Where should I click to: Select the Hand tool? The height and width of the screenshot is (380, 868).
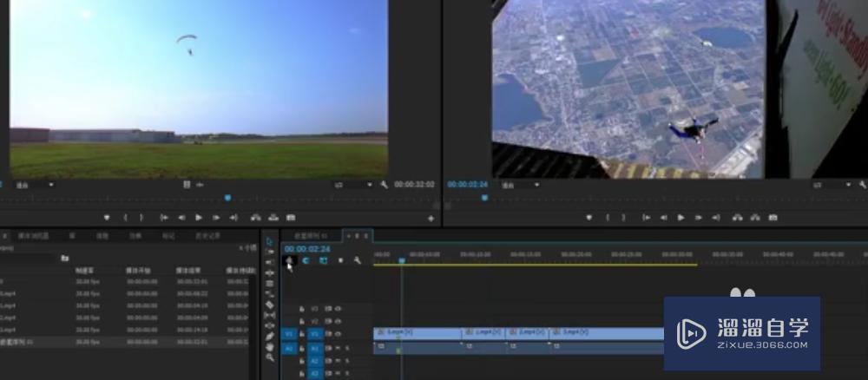(x=270, y=347)
